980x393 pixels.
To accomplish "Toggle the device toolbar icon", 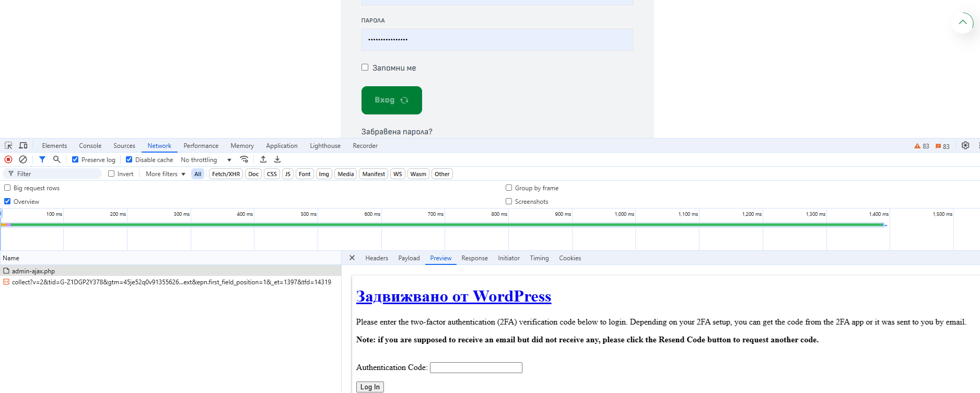I will pyautogui.click(x=23, y=145).
